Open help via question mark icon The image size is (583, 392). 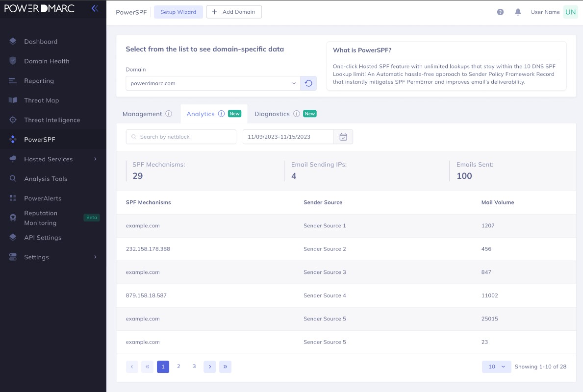[x=500, y=12]
